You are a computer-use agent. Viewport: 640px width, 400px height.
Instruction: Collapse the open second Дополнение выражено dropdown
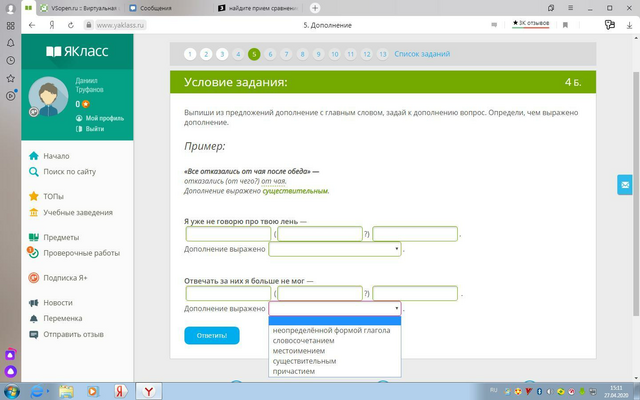[x=335, y=309]
